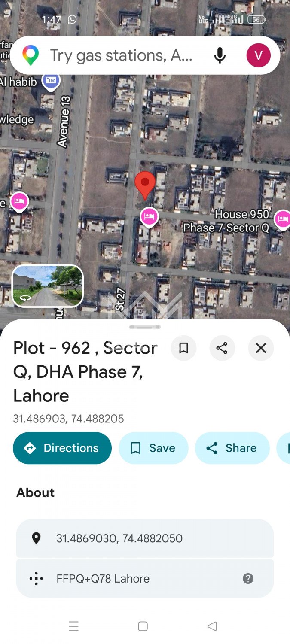Tap the Al habib ATM marker
Screen dimensions: 290x644
coord(51,80)
